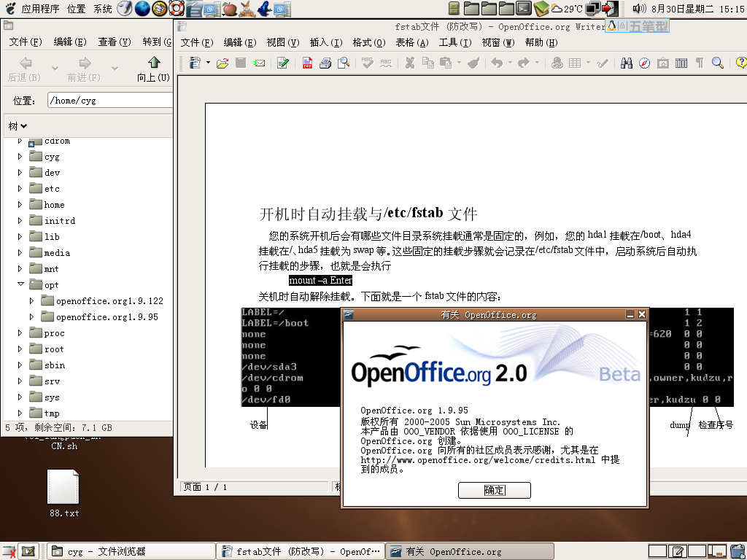The height and width of the screenshot is (560, 747).
Task: Open 应用程序 menu in top panel
Action: point(41,9)
